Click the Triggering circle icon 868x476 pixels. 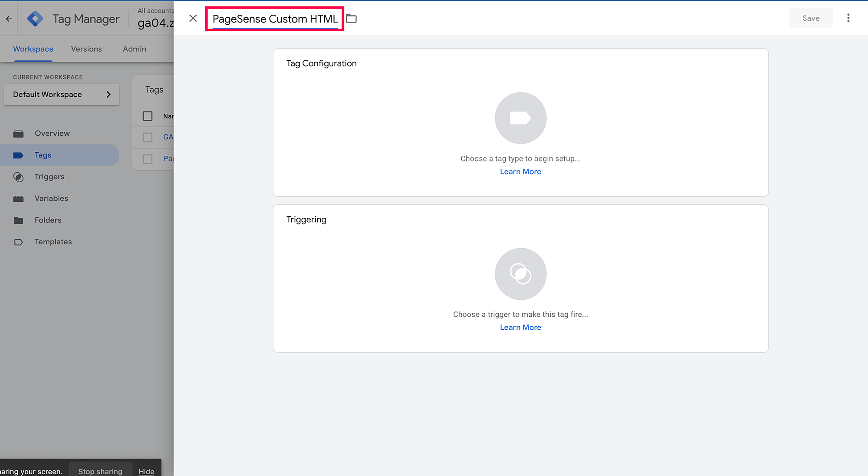(520, 274)
